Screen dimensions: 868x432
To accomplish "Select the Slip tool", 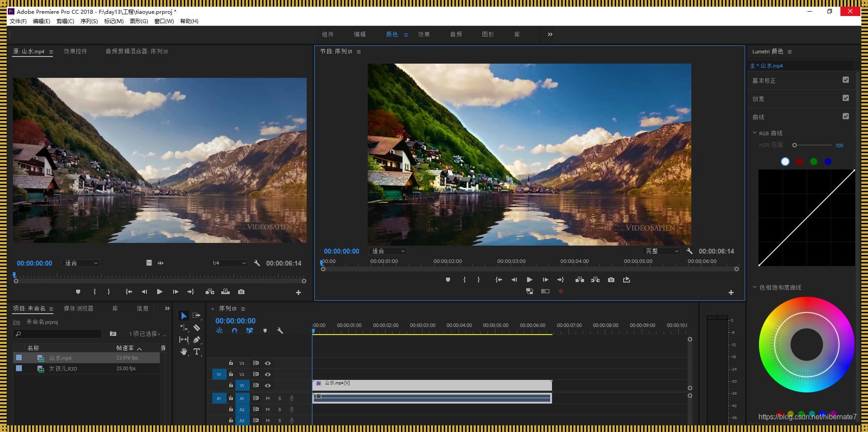I will [183, 339].
